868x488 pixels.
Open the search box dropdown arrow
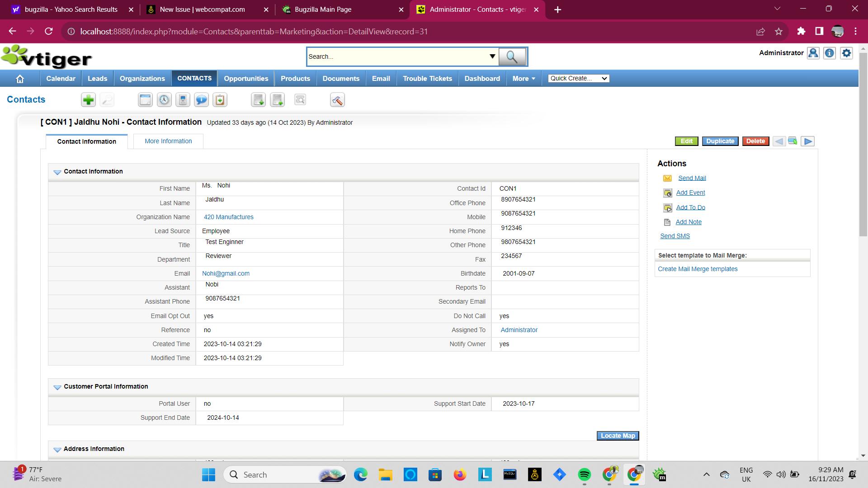coord(492,56)
